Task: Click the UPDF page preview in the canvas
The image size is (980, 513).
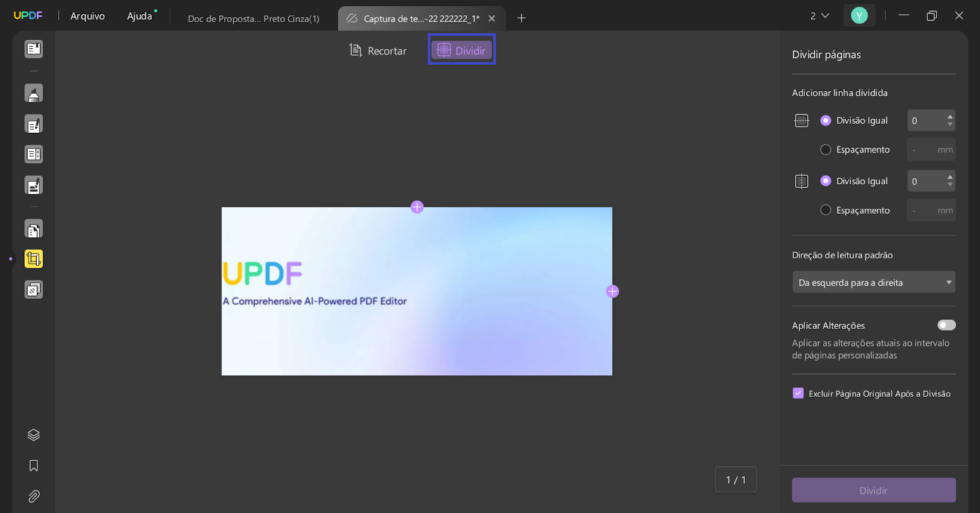Action: click(x=417, y=291)
